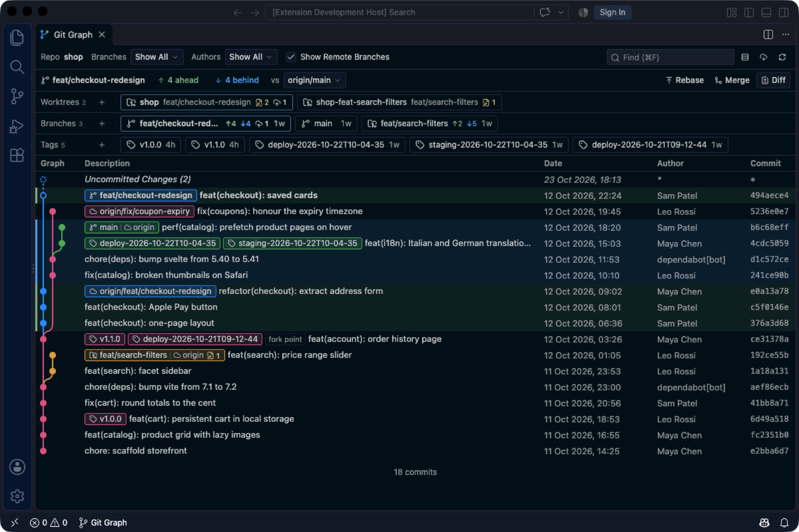Viewport: 799px width, 532px height.
Task: Open the Explorer view in activity bar
Action: (17, 37)
